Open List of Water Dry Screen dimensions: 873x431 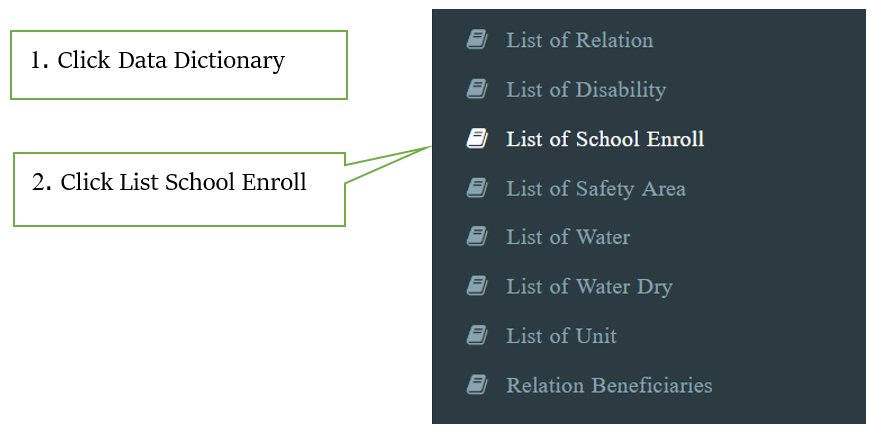(589, 287)
